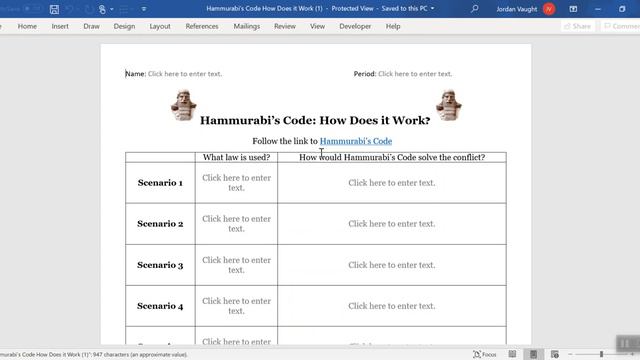Screen dimensions: 640x360
Task: Switch to the Draw tab
Action: pos(91,26)
